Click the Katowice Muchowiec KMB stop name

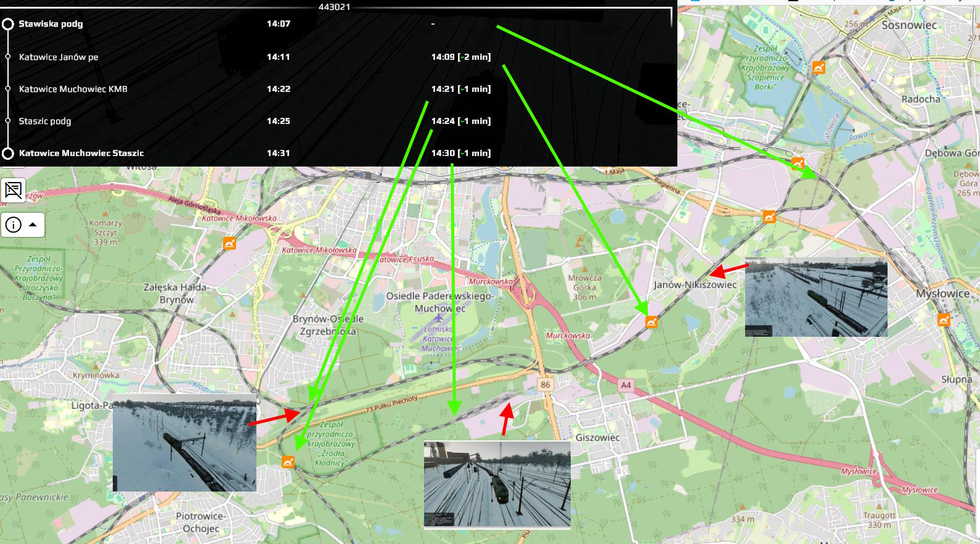(73, 89)
